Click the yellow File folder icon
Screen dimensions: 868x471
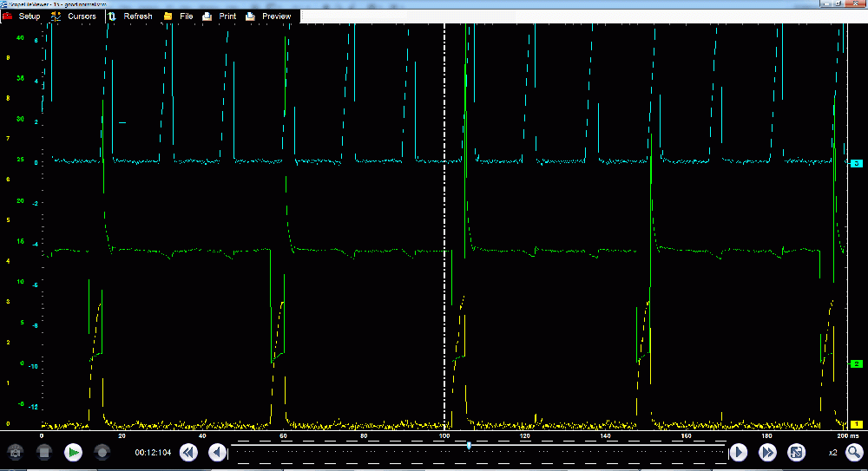pos(168,16)
